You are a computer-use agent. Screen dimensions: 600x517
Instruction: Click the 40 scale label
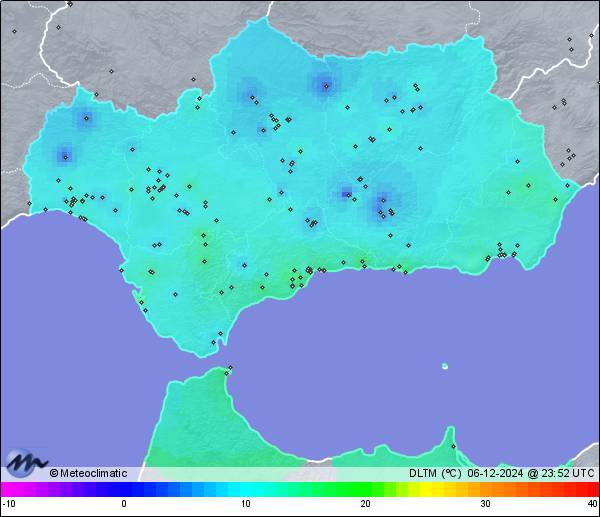pos(593,504)
